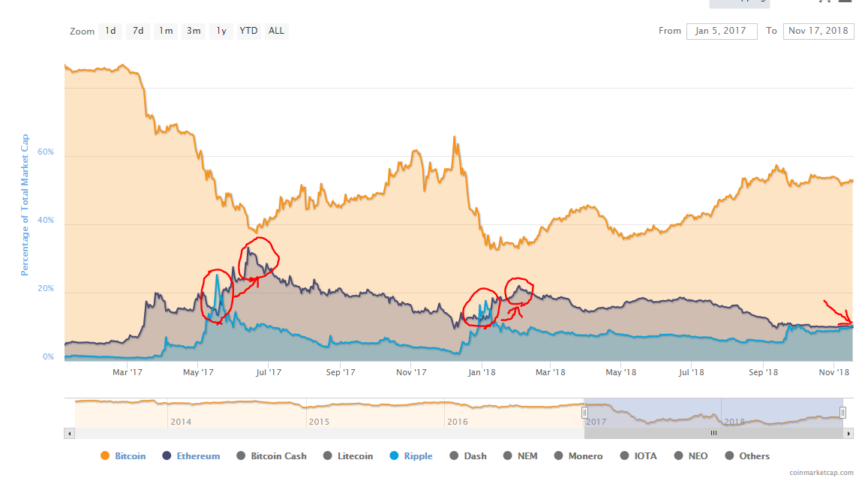Hide the Ripple series from chart
This screenshot has height=484, width=868.
[x=412, y=455]
